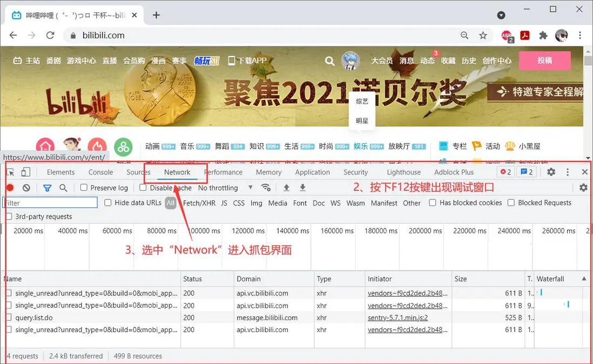Toggle the device toolbar icon
Image resolution: width=593 pixels, height=364 pixels.
(x=25, y=172)
